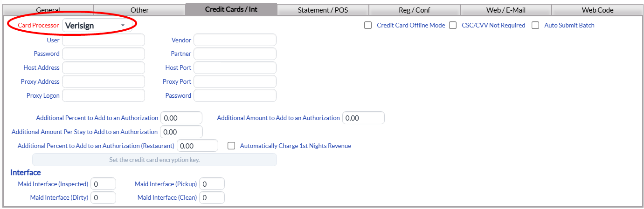Click the Host Address field
Image resolution: width=644 pixels, height=209 pixels.
104,68
